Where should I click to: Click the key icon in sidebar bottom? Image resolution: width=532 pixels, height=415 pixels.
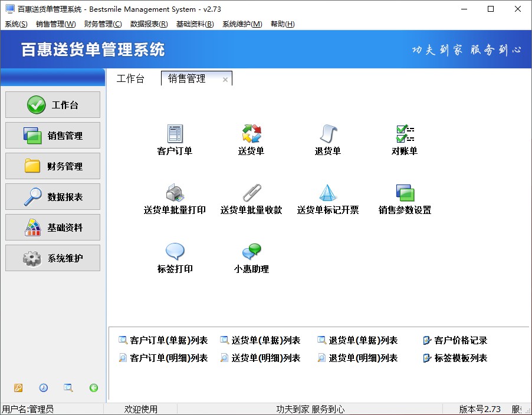(x=18, y=388)
